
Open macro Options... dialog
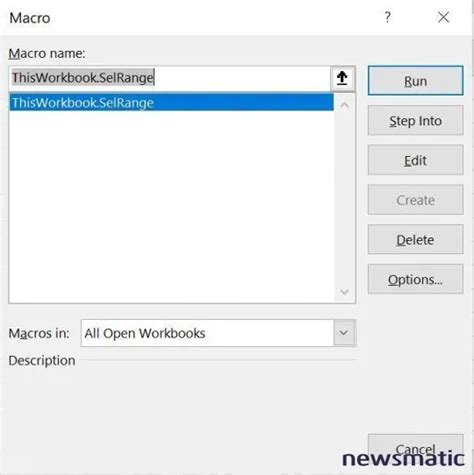415,279
